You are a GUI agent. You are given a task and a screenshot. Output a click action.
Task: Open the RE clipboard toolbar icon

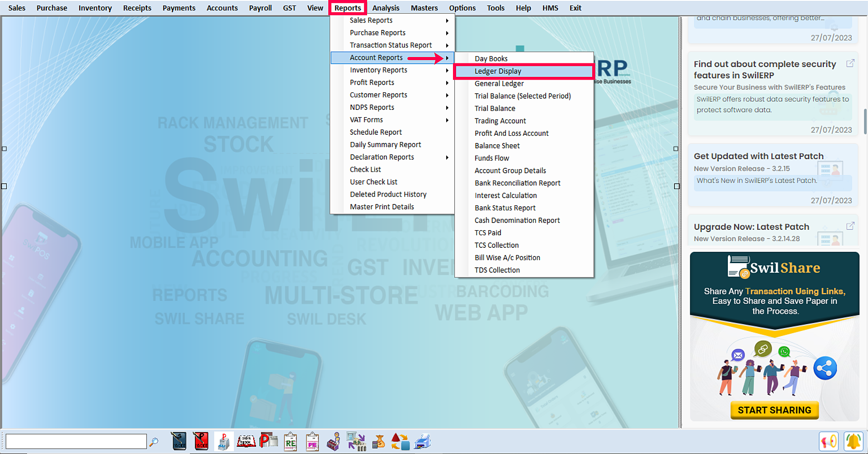pyautogui.click(x=290, y=441)
